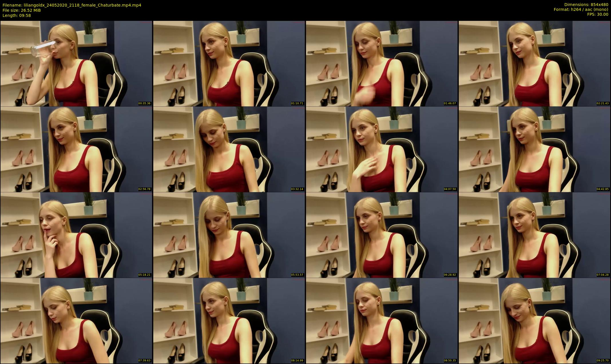Screen dimensions: 611x364
Task: Select the frame marked 04:42:85
Action: click(534, 149)
